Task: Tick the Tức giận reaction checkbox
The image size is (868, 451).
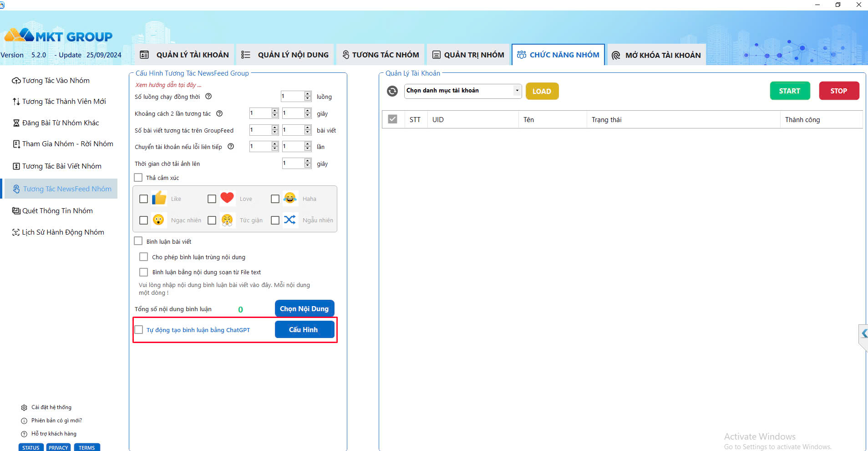Action: point(212,220)
